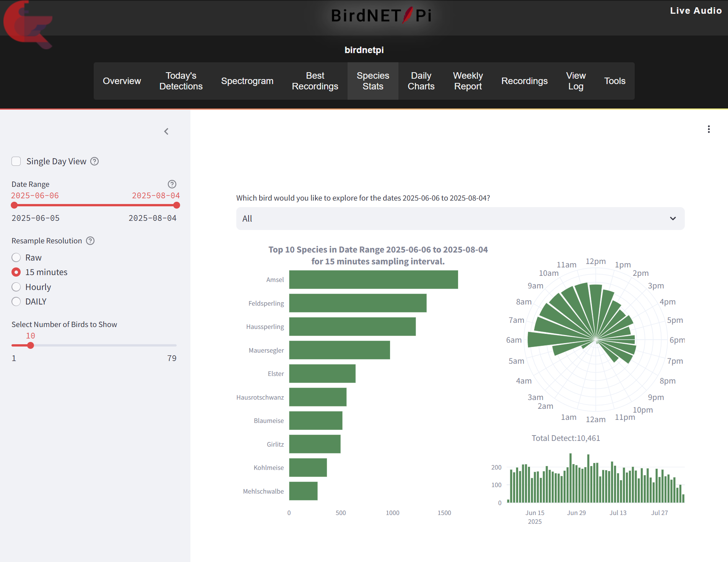The image size is (728, 562).
Task: Click the number of birds slider handle
Action: point(31,345)
